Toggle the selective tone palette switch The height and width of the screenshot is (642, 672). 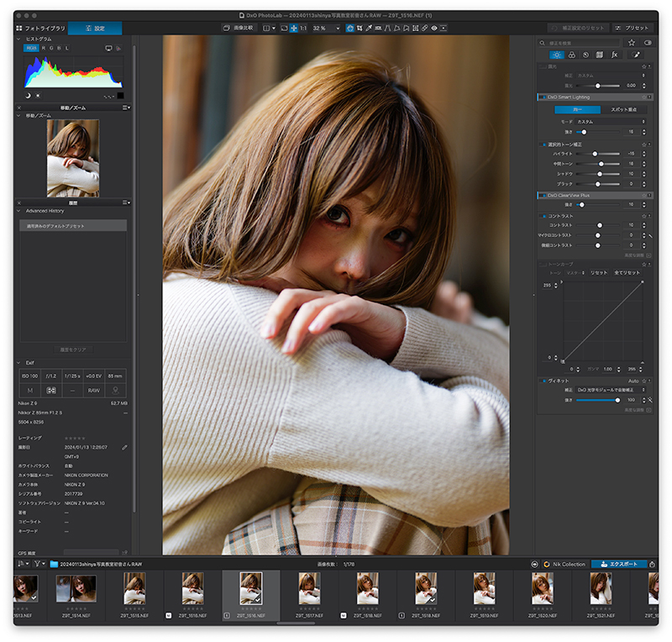click(x=543, y=145)
